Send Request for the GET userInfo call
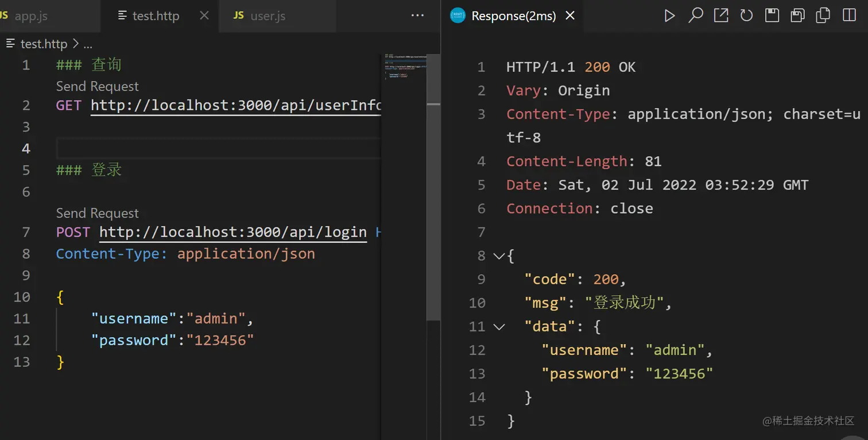868x440 pixels. [97, 86]
